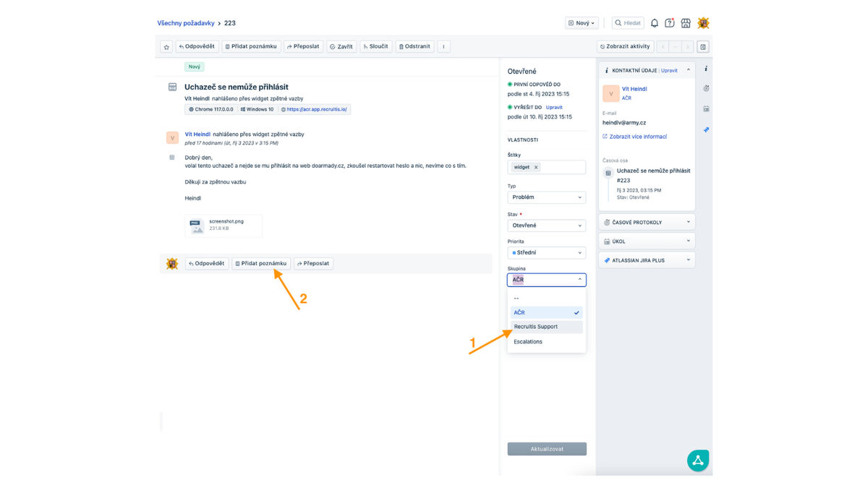Open the help question mark icon
Screen dimensions: 868x488
coord(670,23)
